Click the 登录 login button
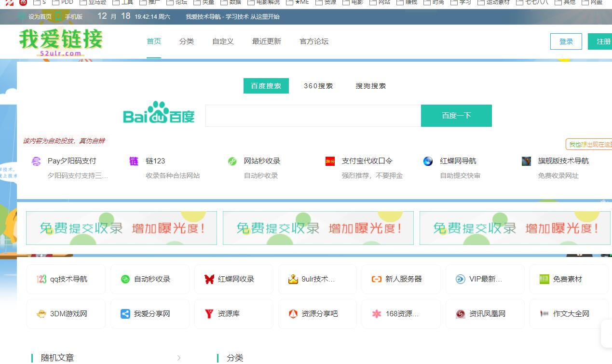The height and width of the screenshot is (364, 612). coord(566,41)
